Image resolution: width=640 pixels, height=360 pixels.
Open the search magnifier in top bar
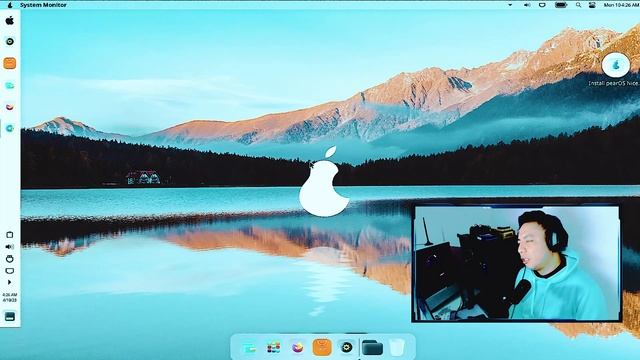pos(578,5)
